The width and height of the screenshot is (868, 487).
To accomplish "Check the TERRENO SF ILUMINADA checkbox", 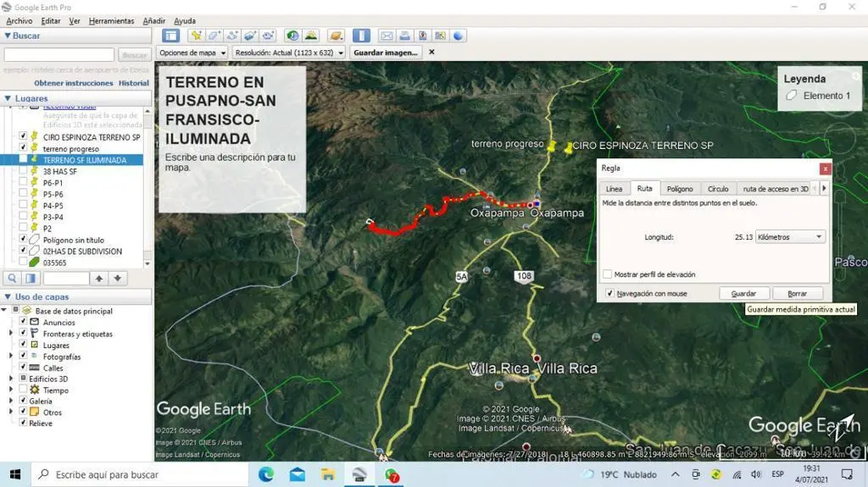I will click(23, 159).
